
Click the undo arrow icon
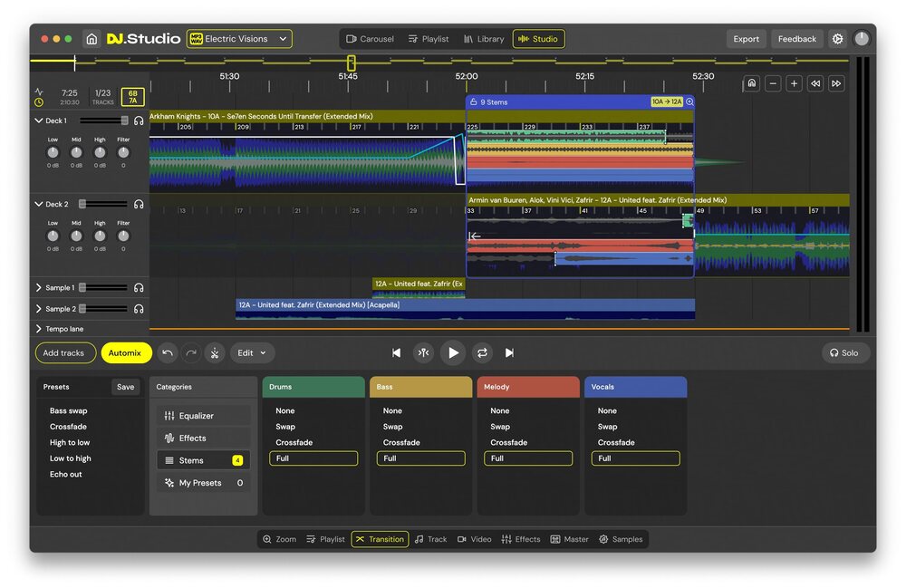click(x=168, y=353)
